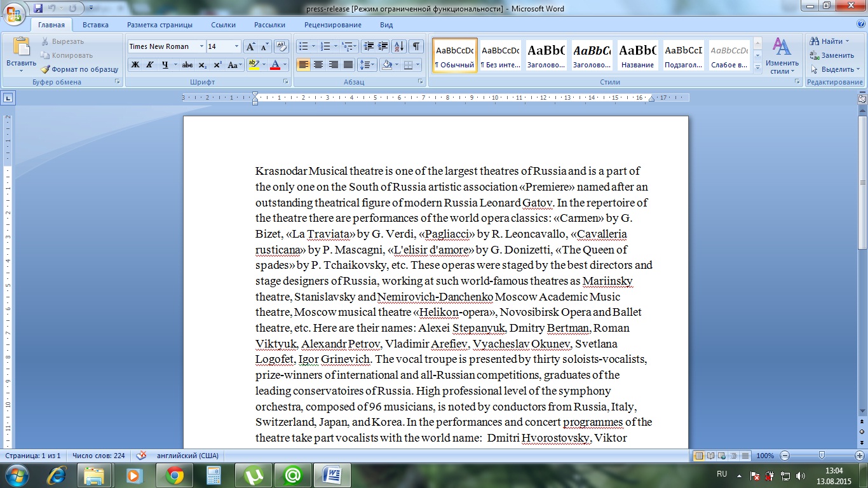Open the Change Case (Aa) menu

click(x=234, y=65)
